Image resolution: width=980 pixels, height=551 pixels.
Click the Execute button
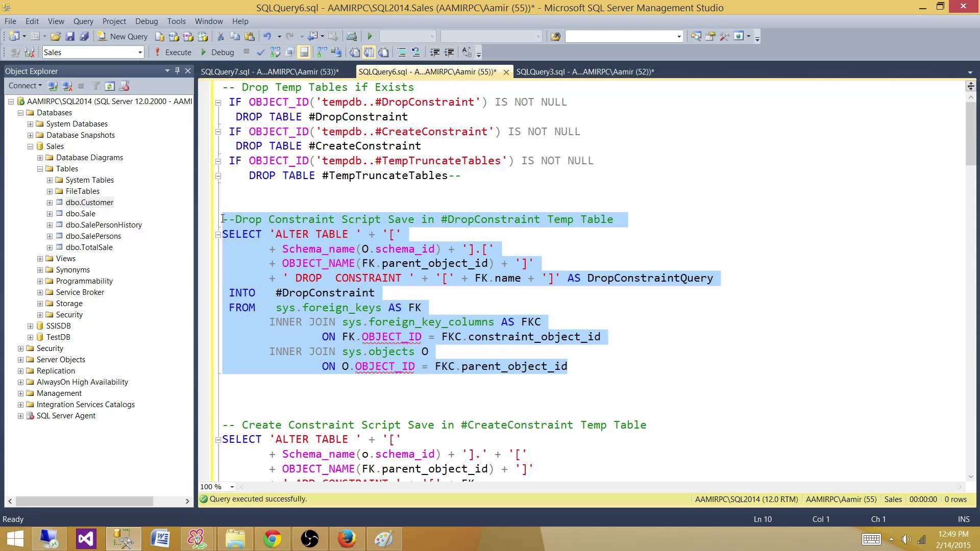[173, 52]
